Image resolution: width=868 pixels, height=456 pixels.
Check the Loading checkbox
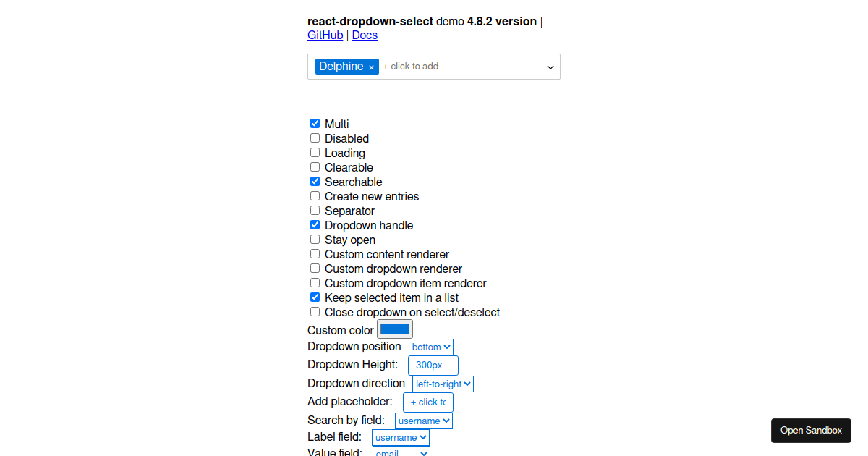tap(315, 152)
